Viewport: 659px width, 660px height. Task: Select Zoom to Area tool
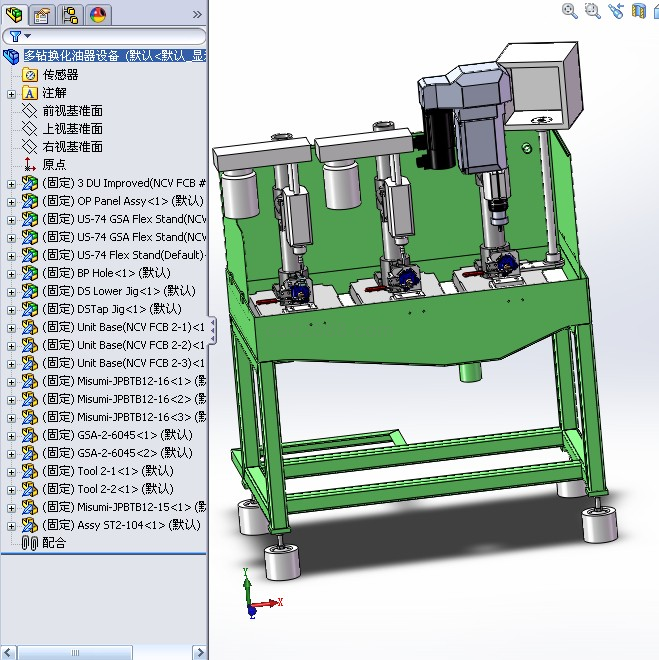click(593, 11)
